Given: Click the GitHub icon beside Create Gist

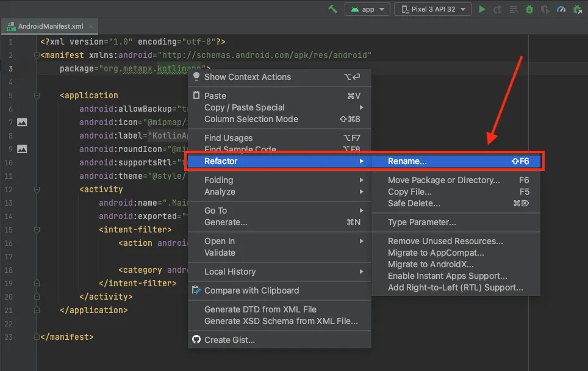Looking at the screenshot, I should click(196, 339).
